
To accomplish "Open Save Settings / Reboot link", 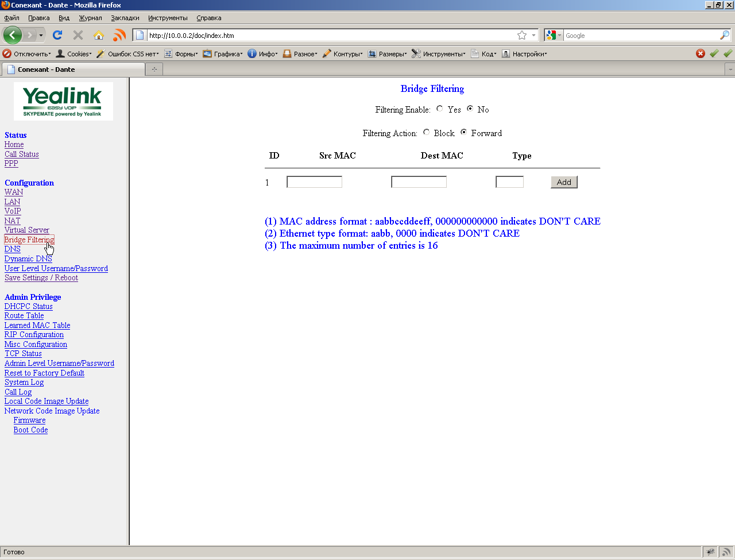I will [41, 277].
